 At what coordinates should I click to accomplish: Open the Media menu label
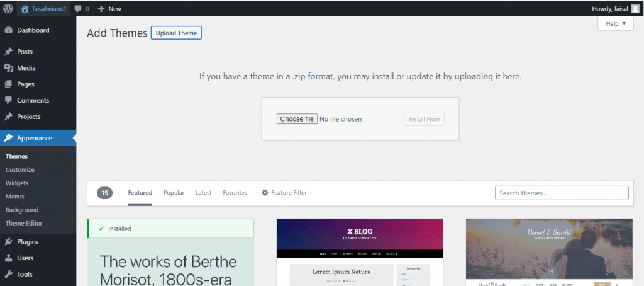click(26, 68)
